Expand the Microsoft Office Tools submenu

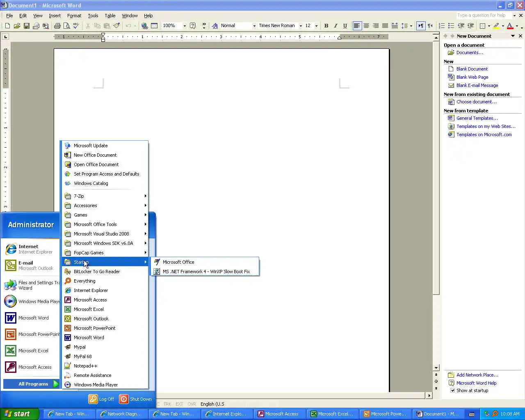tap(105, 224)
